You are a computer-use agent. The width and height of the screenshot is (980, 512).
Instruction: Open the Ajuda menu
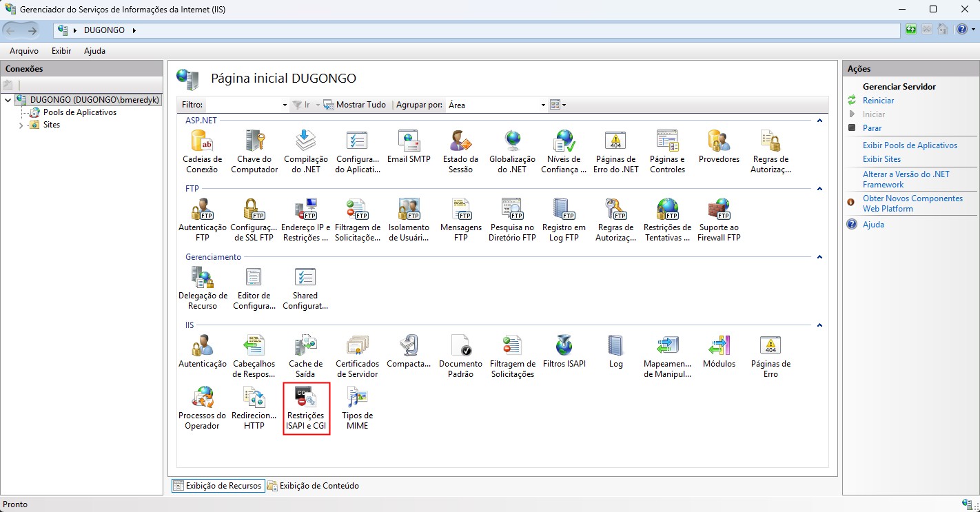pos(94,51)
